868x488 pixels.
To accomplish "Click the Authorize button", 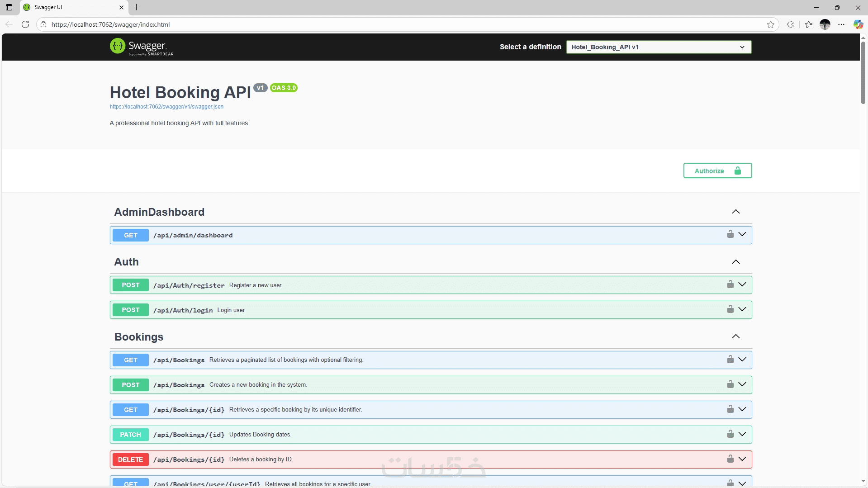I will tap(717, 171).
